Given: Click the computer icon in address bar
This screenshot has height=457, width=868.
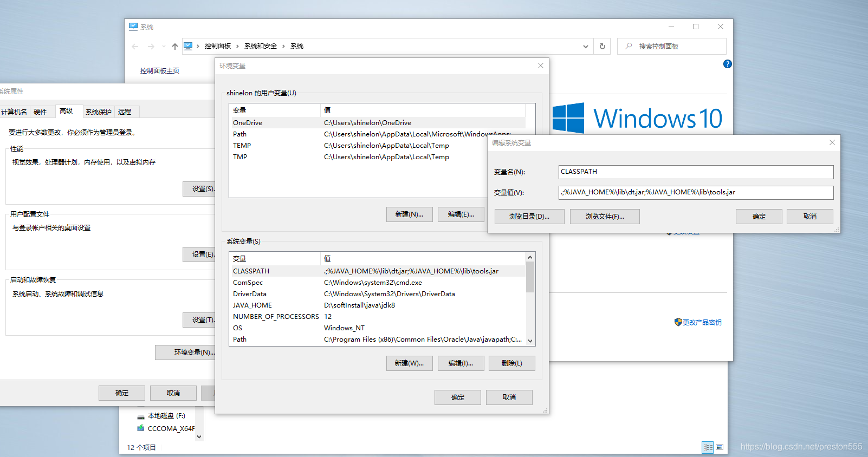Looking at the screenshot, I should tap(188, 46).
